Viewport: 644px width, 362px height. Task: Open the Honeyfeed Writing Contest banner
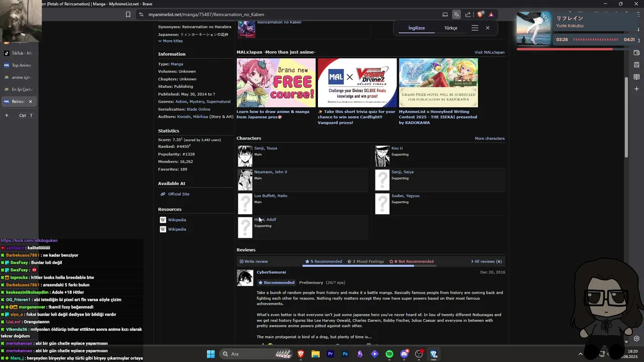tap(438, 82)
